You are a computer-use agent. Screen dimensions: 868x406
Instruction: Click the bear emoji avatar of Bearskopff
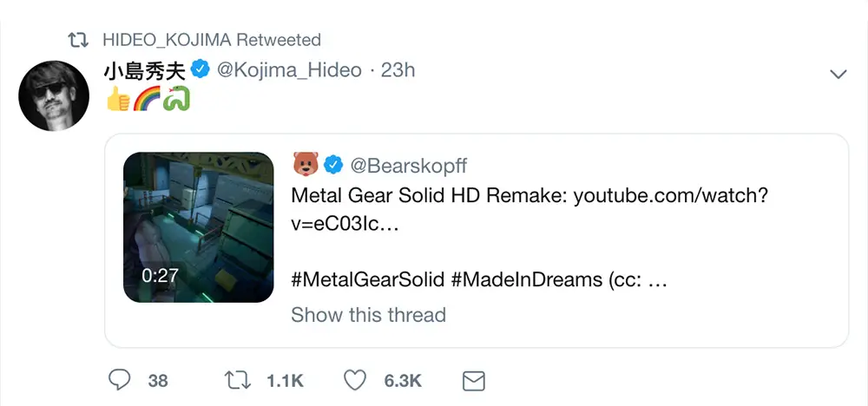tap(305, 164)
